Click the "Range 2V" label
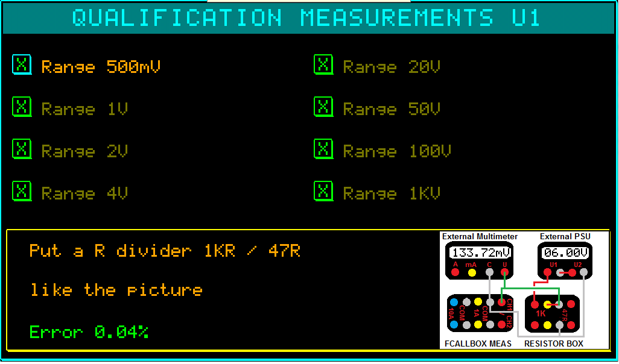This screenshot has height=364, width=619. tap(84, 151)
